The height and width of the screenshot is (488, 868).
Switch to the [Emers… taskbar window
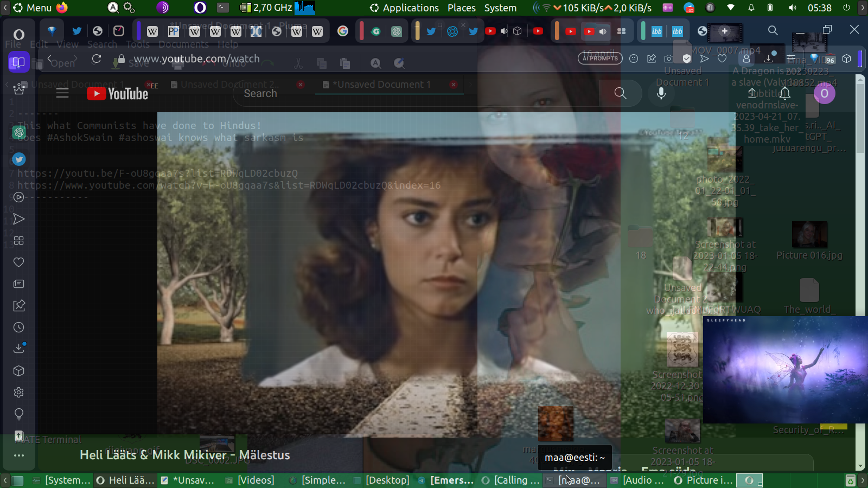[x=446, y=480]
